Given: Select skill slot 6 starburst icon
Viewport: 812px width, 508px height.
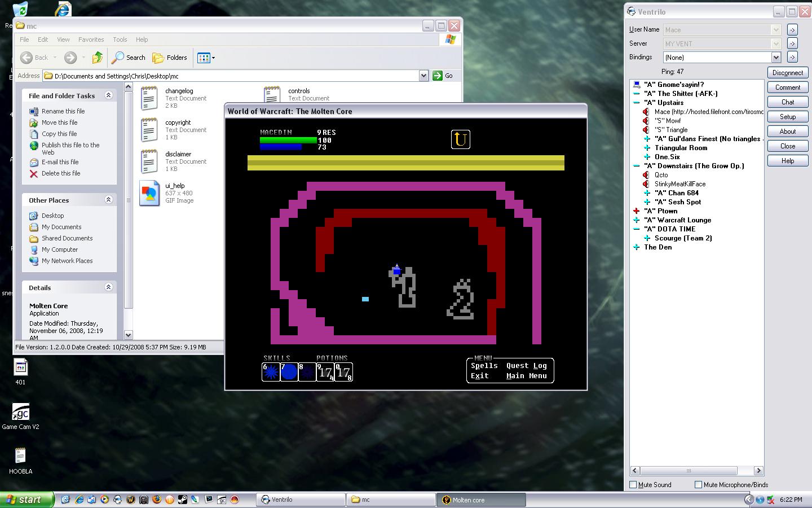Looking at the screenshot, I should pyautogui.click(x=271, y=372).
